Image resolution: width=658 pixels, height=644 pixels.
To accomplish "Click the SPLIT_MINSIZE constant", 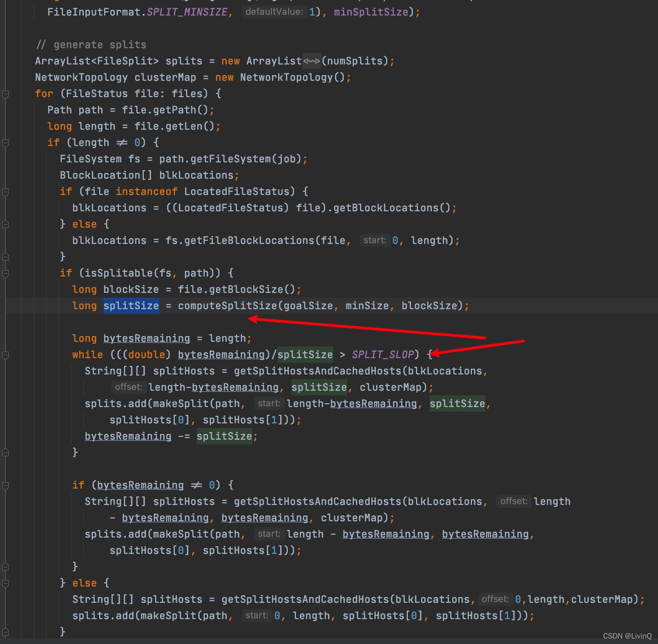I will [187, 12].
